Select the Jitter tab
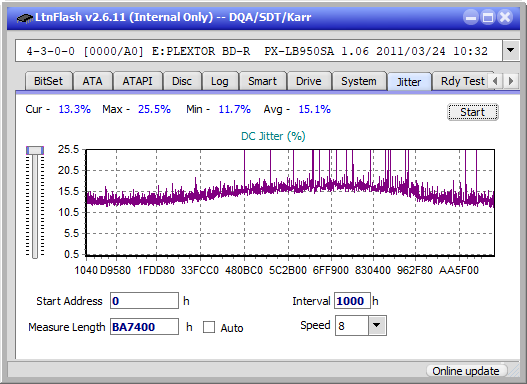 click(x=409, y=82)
